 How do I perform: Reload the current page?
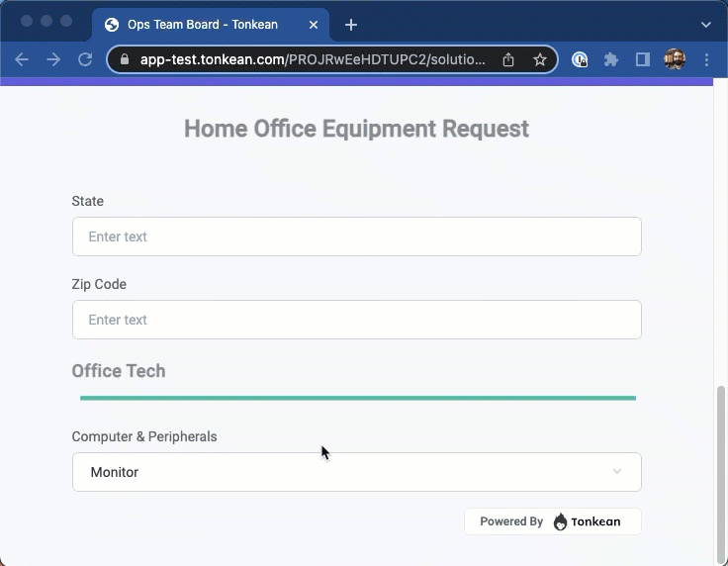tap(85, 59)
